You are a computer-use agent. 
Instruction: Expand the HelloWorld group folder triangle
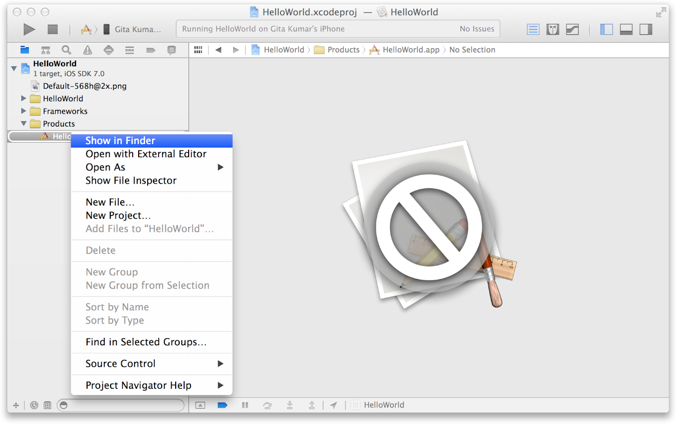pos(24,98)
